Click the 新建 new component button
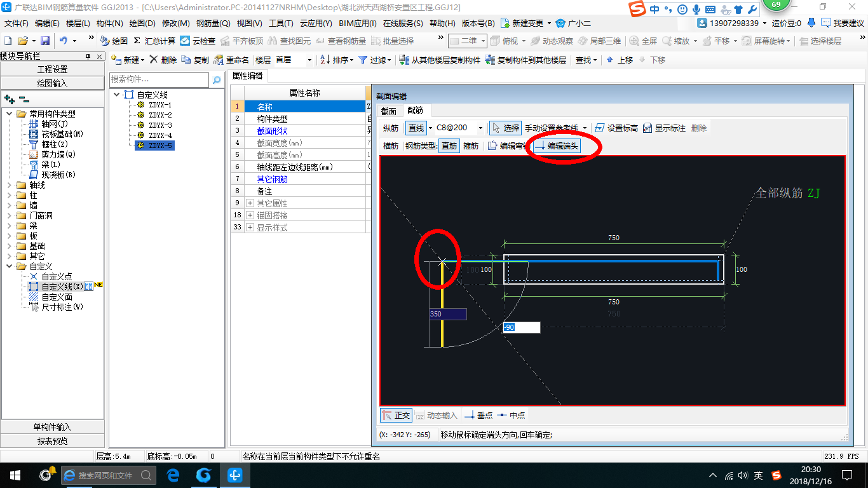This screenshot has height=488, width=868. click(x=128, y=60)
